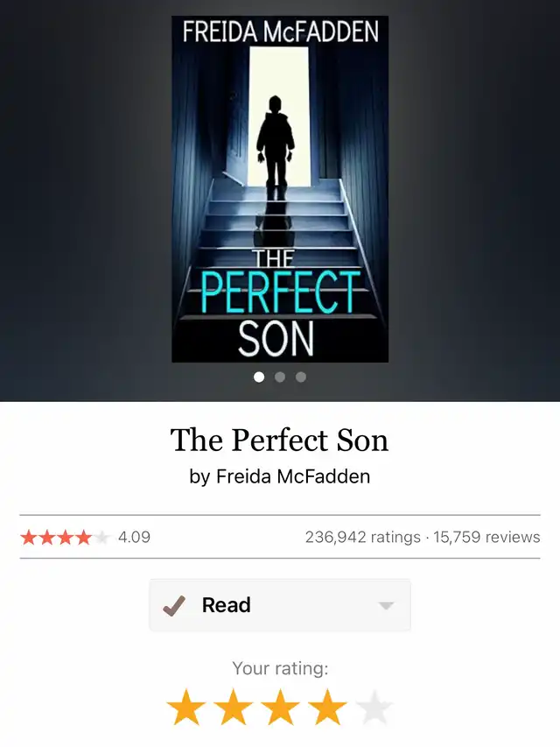Switch to the second cover image dot
This screenshot has width=560, height=747.
click(280, 377)
